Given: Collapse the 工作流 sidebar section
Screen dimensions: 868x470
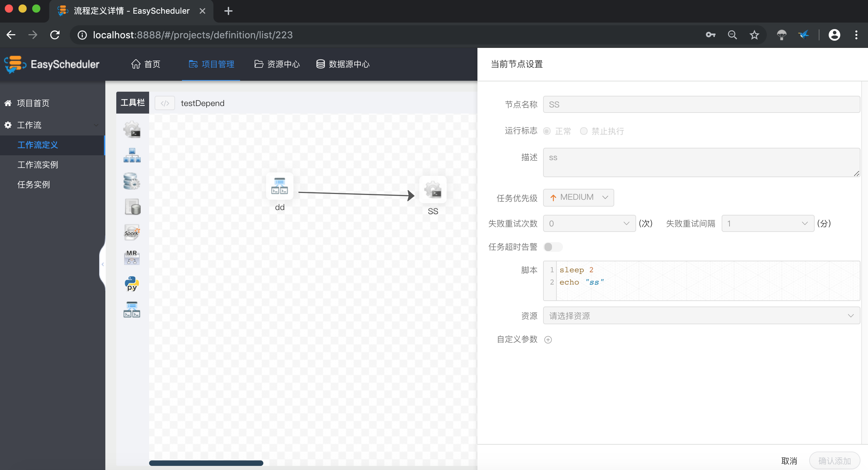Looking at the screenshot, I should point(52,125).
